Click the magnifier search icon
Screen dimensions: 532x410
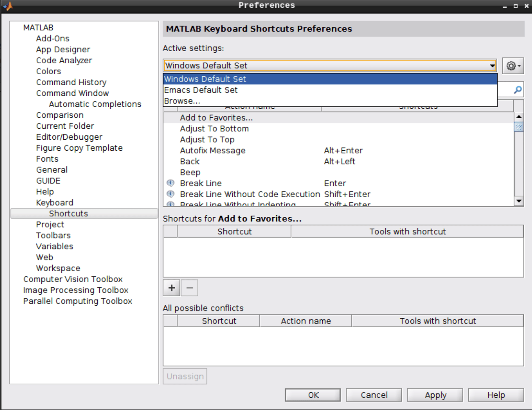(517, 89)
